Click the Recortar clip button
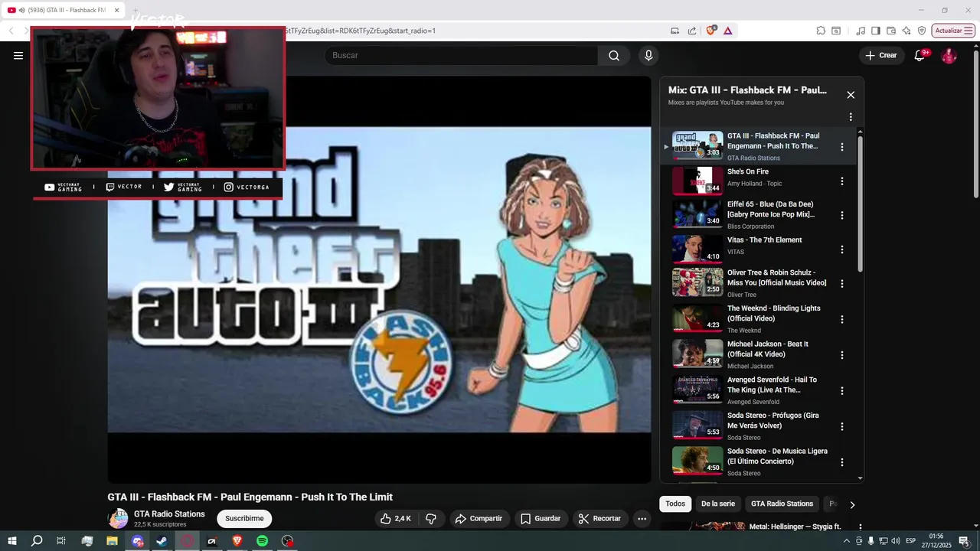Image resolution: width=980 pixels, height=551 pixels. click(x=600, y=519)
